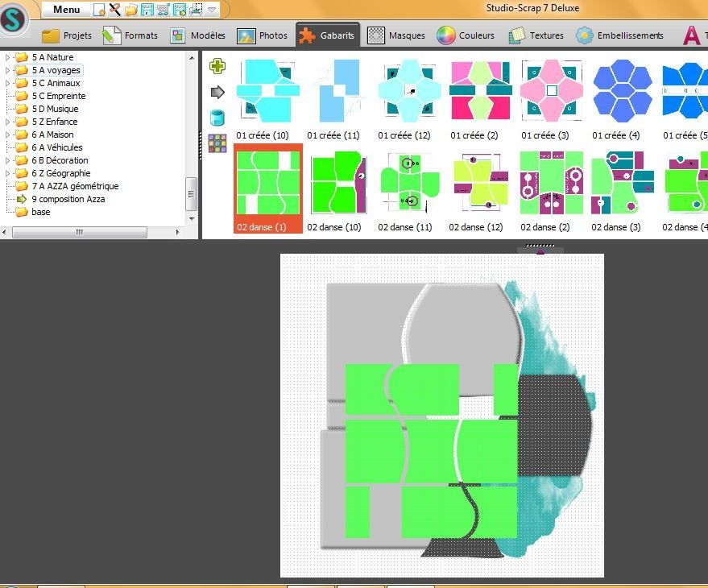Expand the 6 B Décoration folder

(x=7, y=160)
